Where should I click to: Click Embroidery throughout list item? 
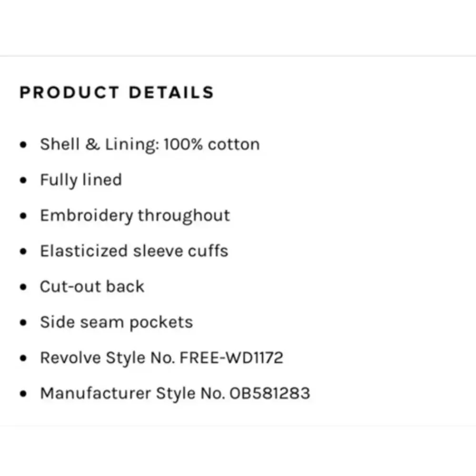pos(135,216)
